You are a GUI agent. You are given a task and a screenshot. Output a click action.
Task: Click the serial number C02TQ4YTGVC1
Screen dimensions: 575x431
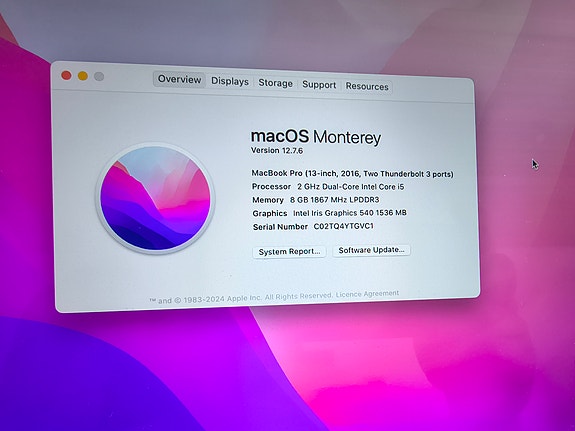point(344,226)
